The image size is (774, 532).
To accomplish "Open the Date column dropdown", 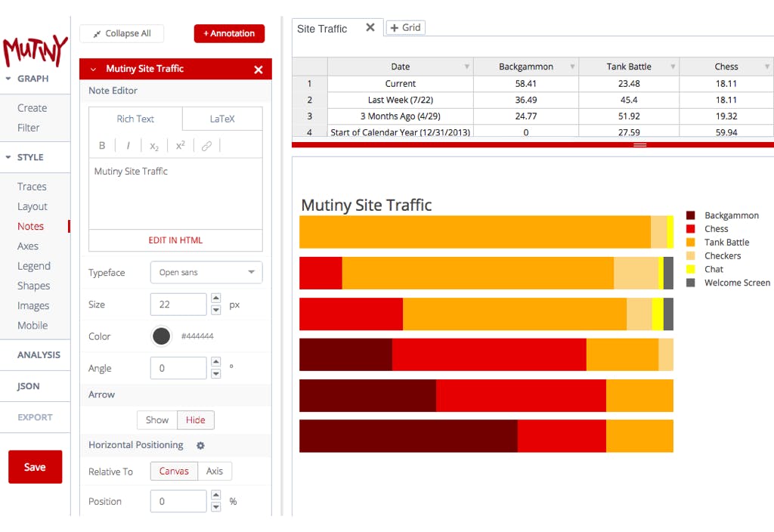I will coord(466,66).
